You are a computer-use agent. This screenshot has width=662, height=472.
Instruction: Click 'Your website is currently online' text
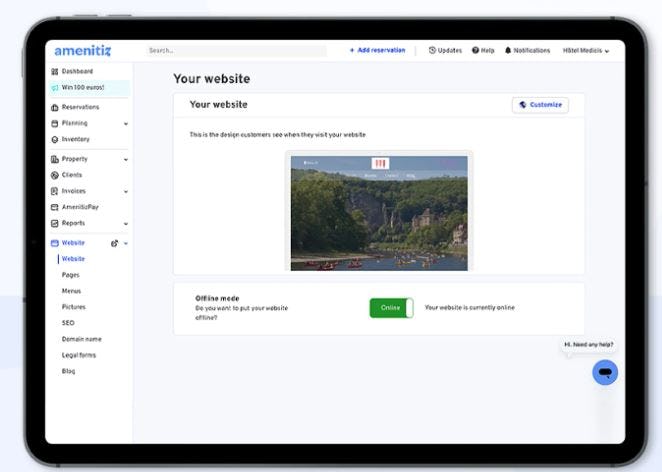[x=469, y=308]
